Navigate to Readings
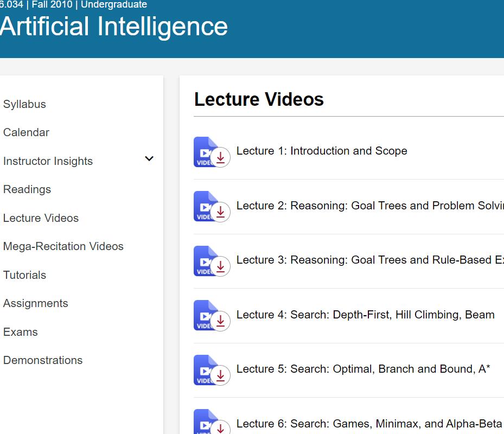 click(x=27, y=189)
